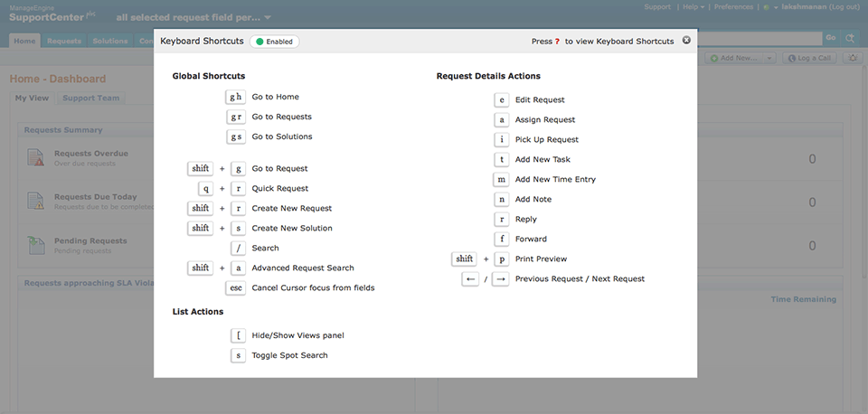The image size is (868, 414).
Task: Click the search field in header
Action: (x=759, y=38)
